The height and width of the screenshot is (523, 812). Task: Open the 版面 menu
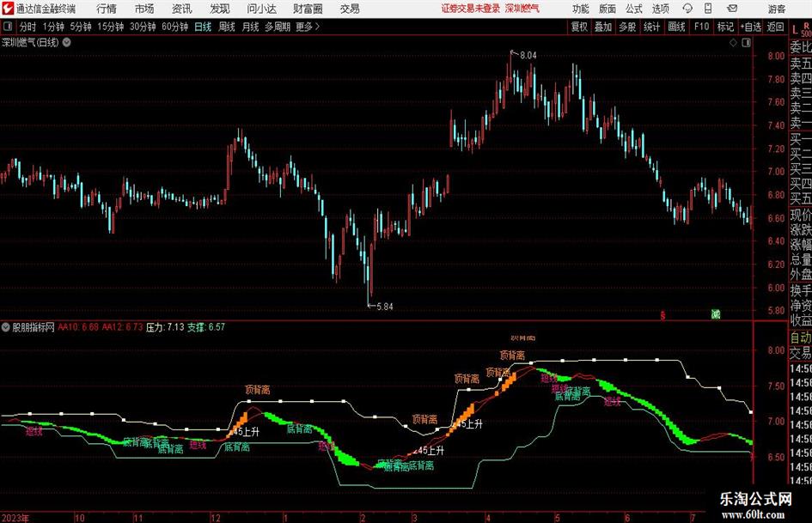(x=607, y=9)
